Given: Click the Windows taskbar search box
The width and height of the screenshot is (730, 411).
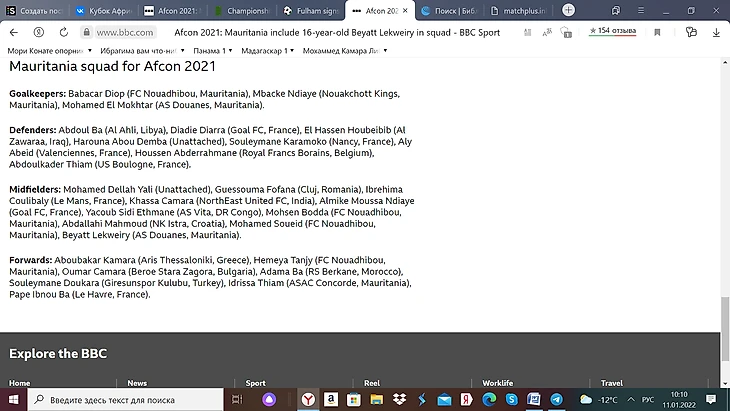Looking at the screenshot, I should (x=126, y=399).
